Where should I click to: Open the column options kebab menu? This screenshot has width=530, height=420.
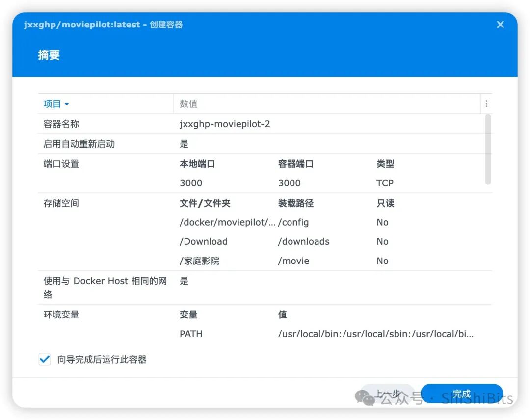(486, 104)
